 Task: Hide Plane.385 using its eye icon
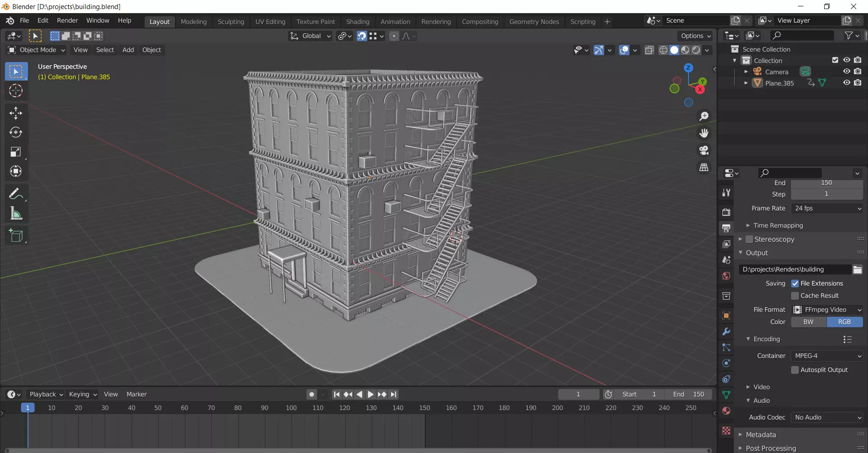(846, 83)
